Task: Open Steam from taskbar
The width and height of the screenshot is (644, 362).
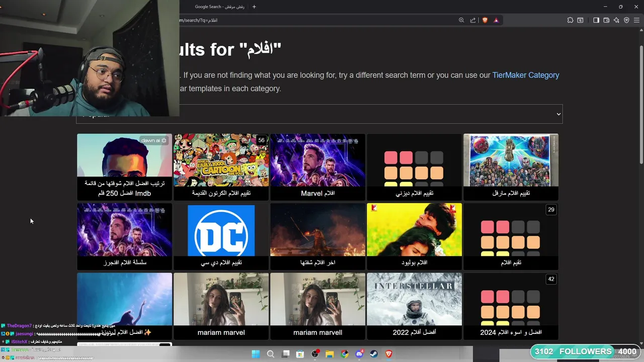Action: click(x=374, y=354)
